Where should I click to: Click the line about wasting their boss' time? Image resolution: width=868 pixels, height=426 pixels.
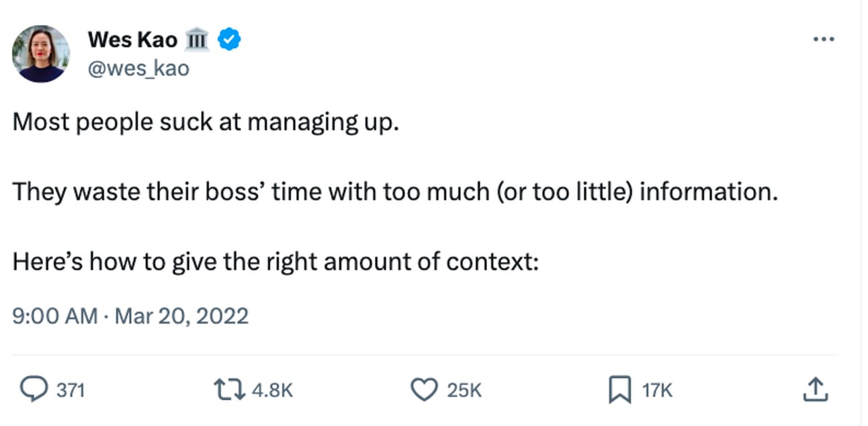click(x=394, y=192)
